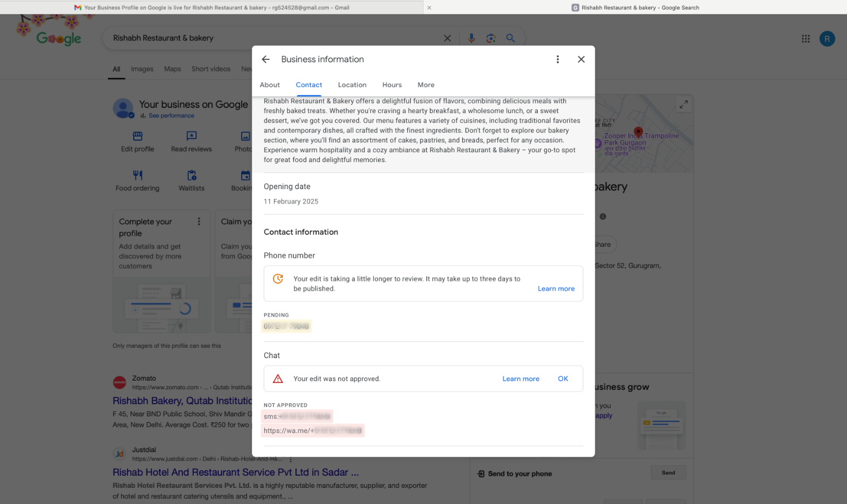Viewport: 847px width, 504px height.
Task: Open the three-dot menu in Business information
Action: point(557,59)
